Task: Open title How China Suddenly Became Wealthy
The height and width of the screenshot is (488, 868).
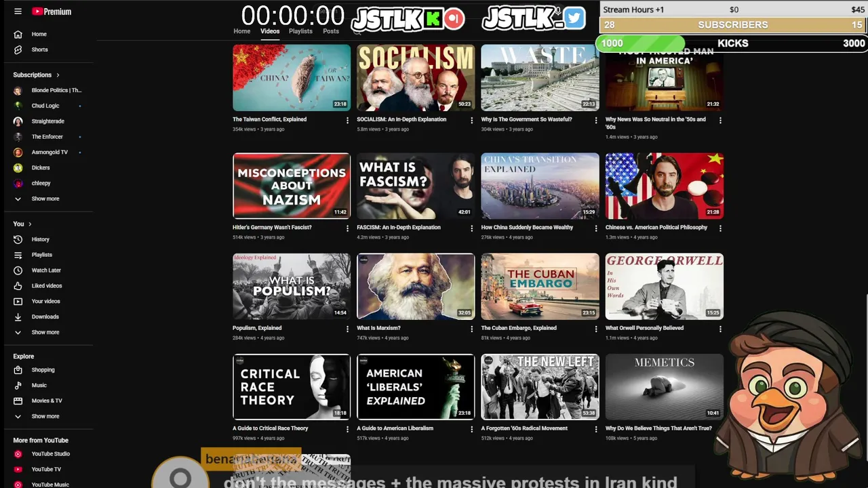Action: 527,228
